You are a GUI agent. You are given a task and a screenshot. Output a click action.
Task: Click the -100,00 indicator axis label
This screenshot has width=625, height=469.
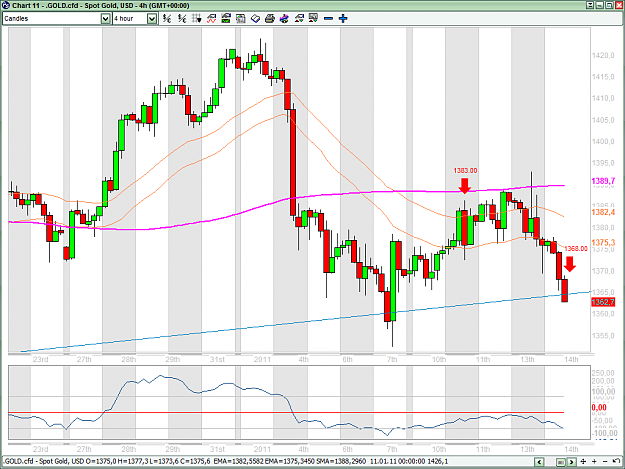(x=605, y=433)
